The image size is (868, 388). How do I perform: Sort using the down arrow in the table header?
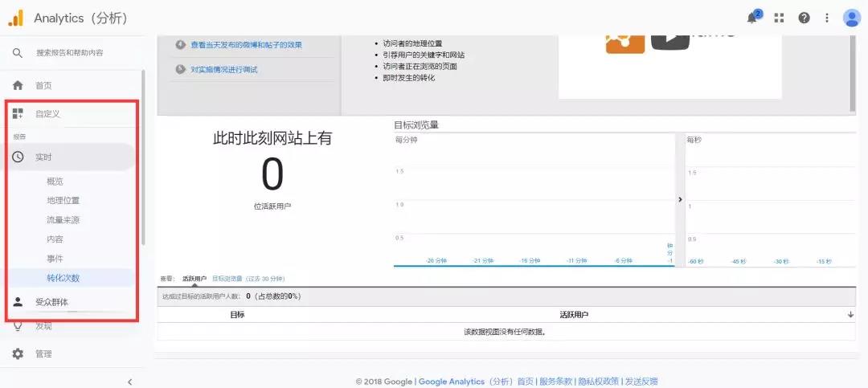[x=850, y=314]
